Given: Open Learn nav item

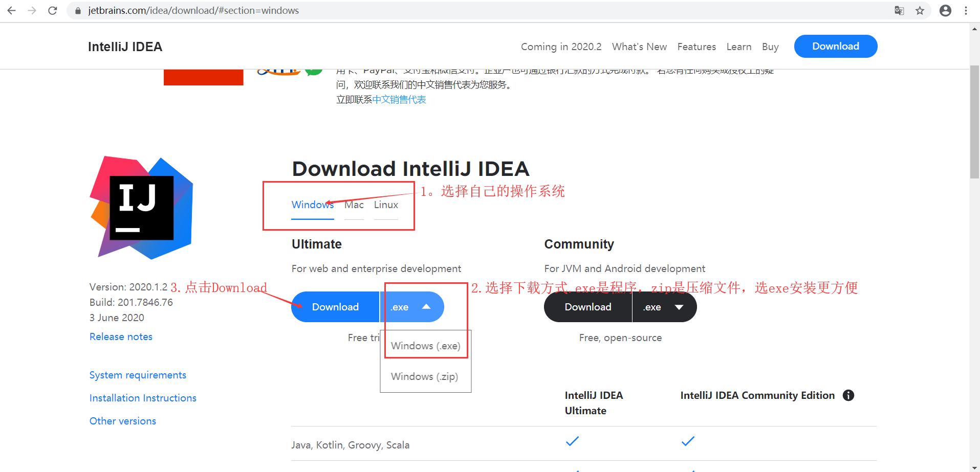Looking at the screenshot, I should [739, 47].
